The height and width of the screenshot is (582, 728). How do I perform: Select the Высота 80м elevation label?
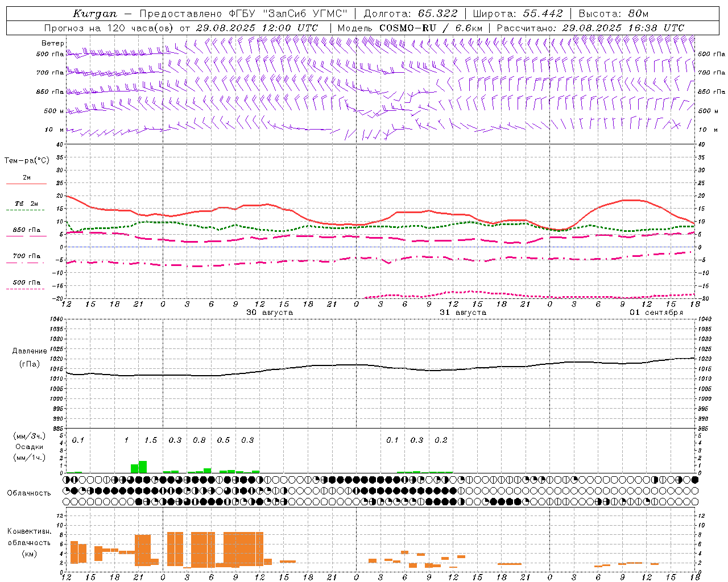(613, 14)
